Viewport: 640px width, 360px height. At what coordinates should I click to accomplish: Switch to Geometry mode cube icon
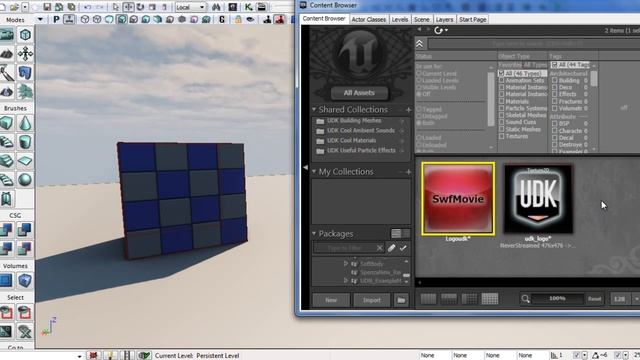[x=25, y=35]
